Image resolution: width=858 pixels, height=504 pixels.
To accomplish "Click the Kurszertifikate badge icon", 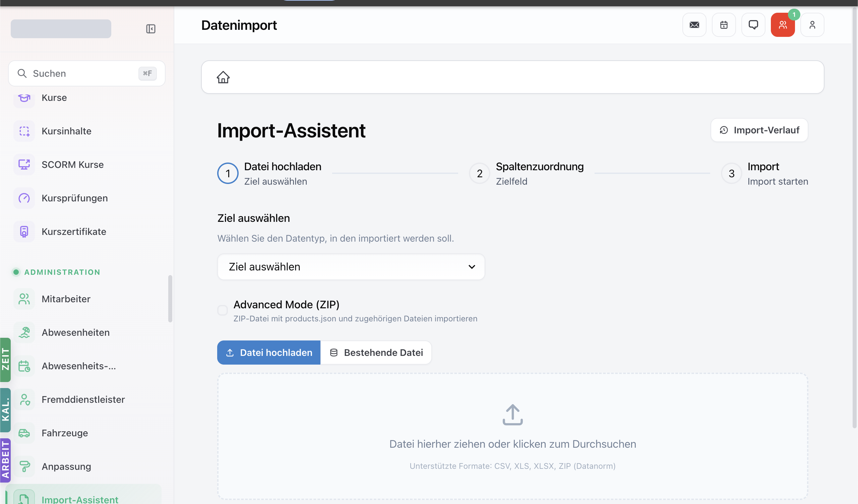I will tap(24, 232).
